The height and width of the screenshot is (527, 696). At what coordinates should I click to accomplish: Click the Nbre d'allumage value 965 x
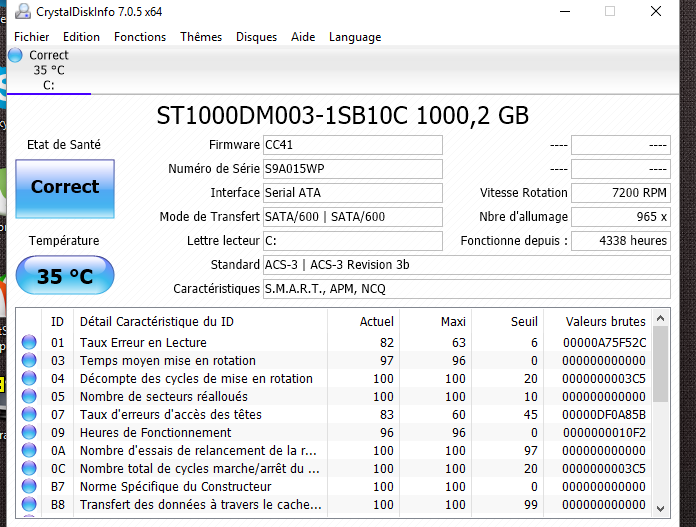621,217
